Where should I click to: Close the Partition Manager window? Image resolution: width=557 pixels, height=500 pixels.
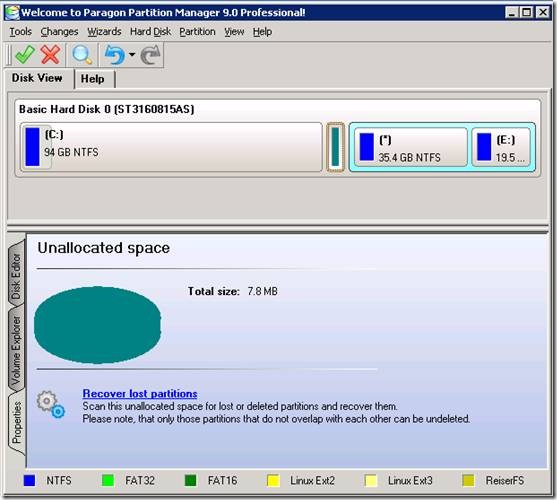[543, 12]
